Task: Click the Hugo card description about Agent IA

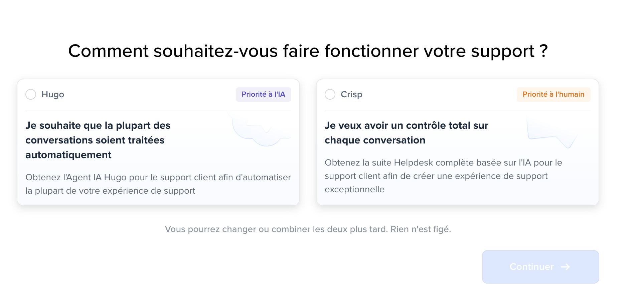Action: 158,184
